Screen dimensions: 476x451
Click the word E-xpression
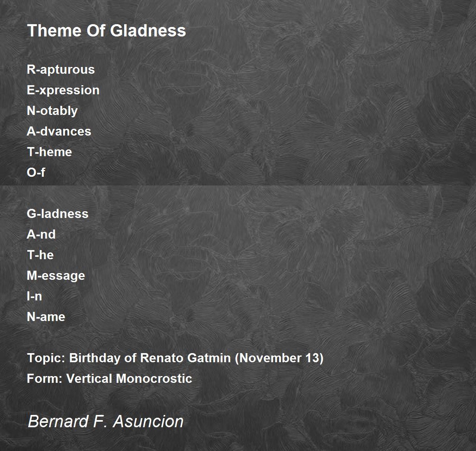coord(63,90)
